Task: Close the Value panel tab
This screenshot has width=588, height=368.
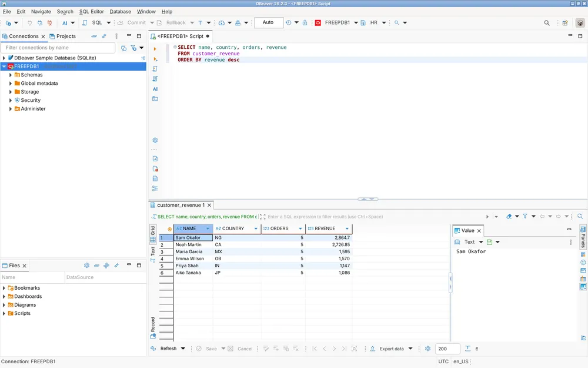Action: coord(479,231)
